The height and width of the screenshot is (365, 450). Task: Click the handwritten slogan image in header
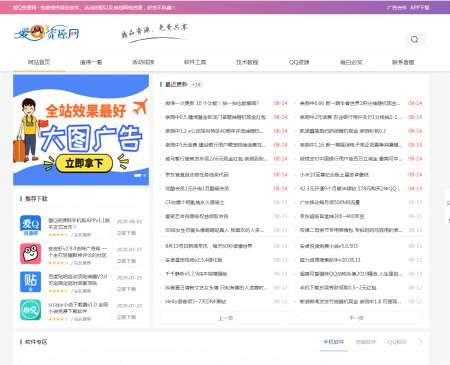154,33
